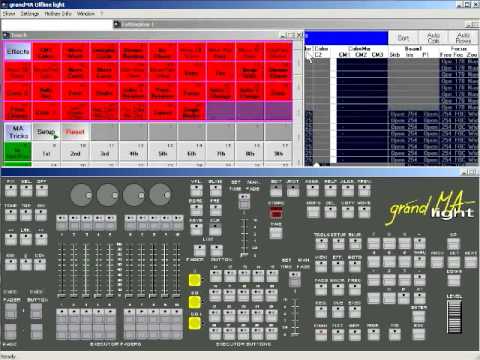This screenshot has height=360, width=480.
Task: Open the Settings menu
Action: pyautogui.click(x=29, y=14)
